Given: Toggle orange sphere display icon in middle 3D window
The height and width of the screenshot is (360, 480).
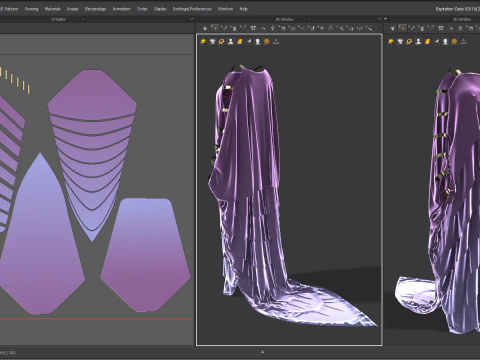Looking at the screenshot, I should (267, 42).
